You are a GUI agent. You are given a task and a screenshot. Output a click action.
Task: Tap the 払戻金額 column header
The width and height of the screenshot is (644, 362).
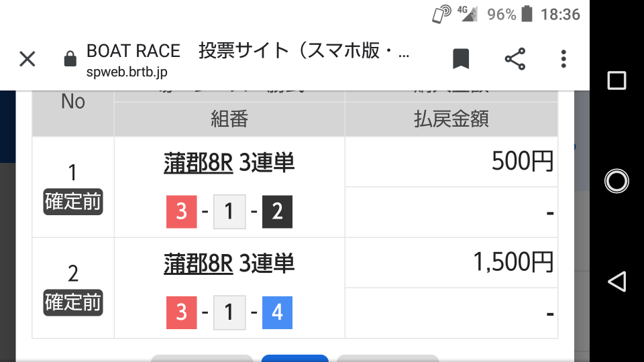[451, 119]
